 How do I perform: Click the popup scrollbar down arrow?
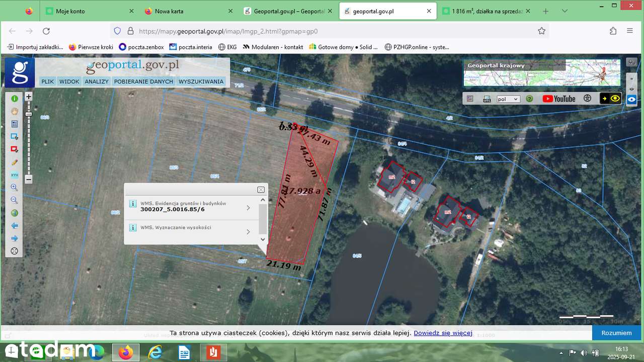(263, 239)
